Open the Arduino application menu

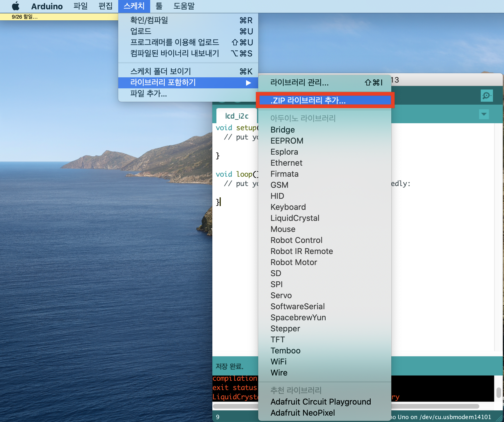point(47,6)
